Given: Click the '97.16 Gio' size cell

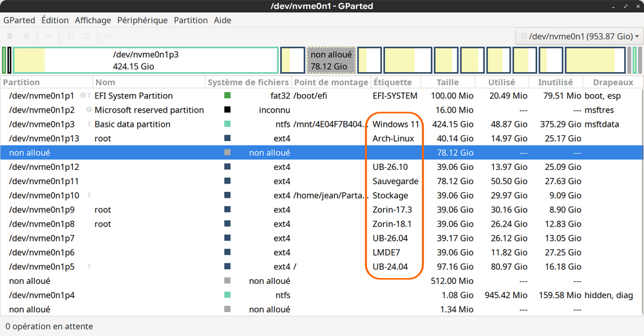Looking at the screenshot, I should click(x=455, y=266).
